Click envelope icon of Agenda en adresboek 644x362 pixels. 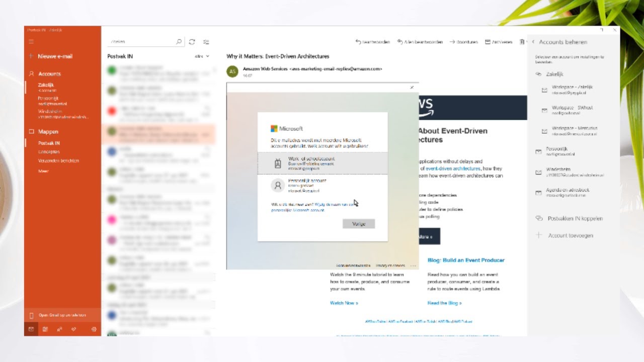[538, 193]
